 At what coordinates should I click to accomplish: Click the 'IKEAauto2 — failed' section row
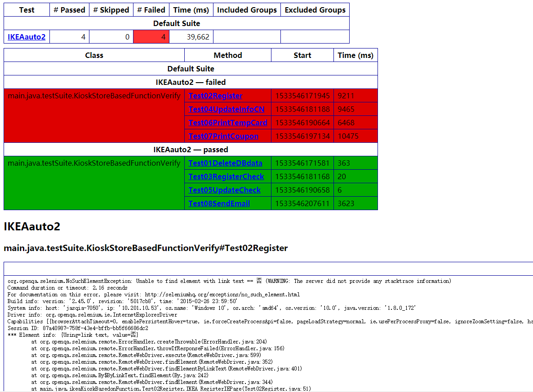(191, 82)
